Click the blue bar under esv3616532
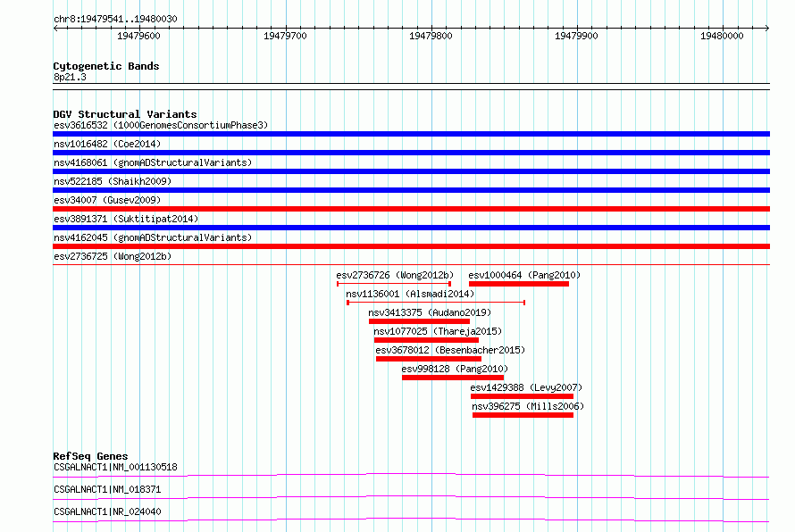 tap(411, 134)
